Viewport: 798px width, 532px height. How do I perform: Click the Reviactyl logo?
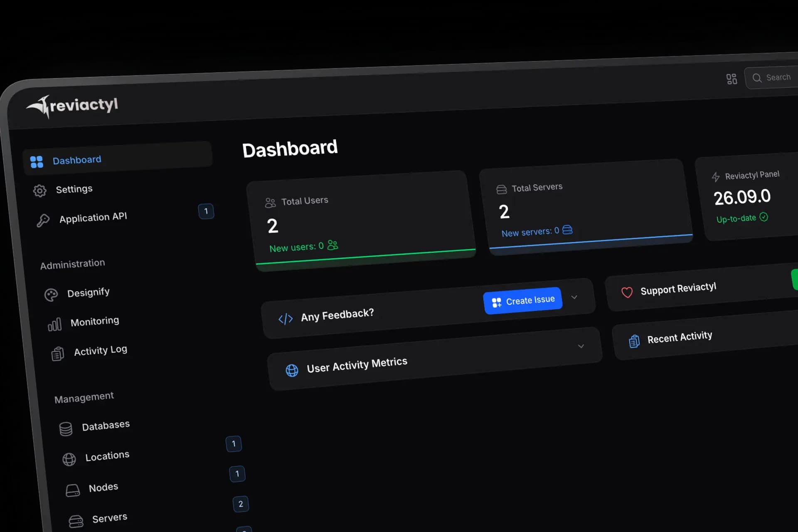click(x=72, y=106)
